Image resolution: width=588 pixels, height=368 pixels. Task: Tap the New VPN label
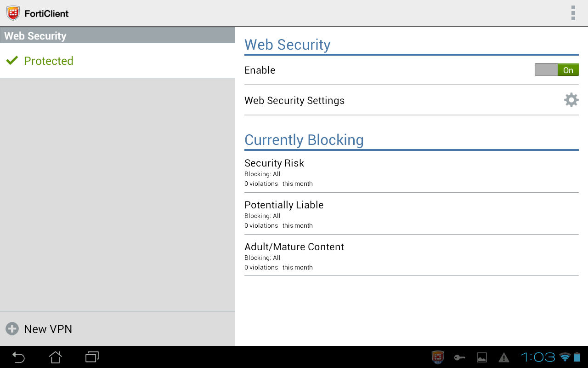[48, 329]
